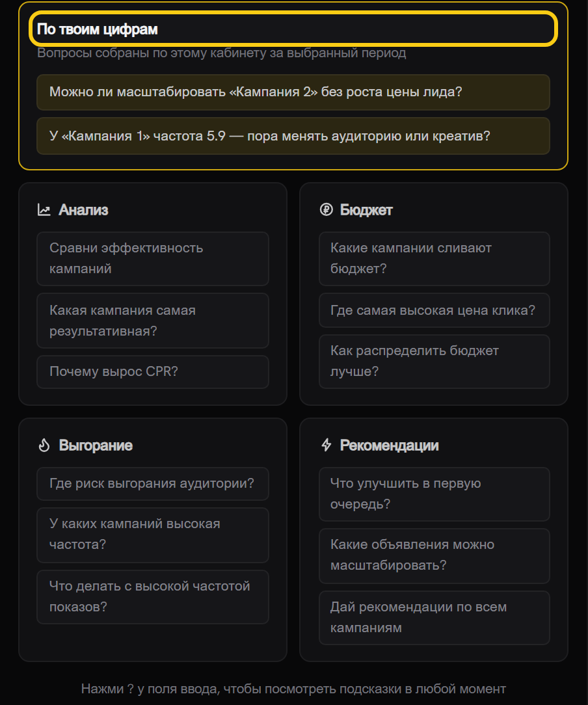Pick «Сравни эффективность кампаний» prompt
This screenshot has width=588, height=705.
coord(153,259)
